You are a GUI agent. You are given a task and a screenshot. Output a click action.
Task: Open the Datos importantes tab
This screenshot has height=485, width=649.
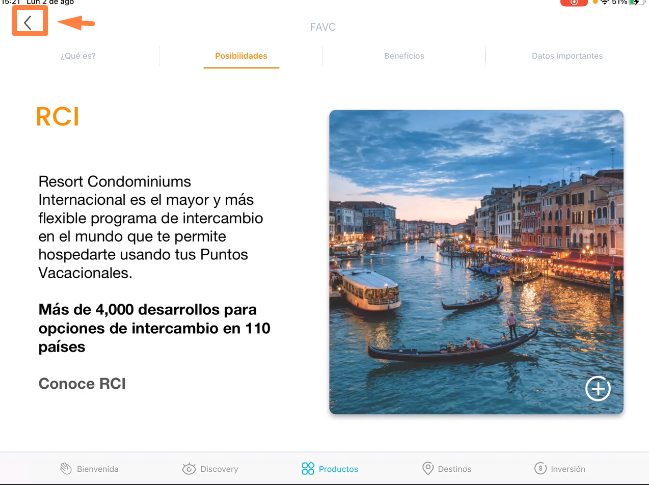pos(567,56)
